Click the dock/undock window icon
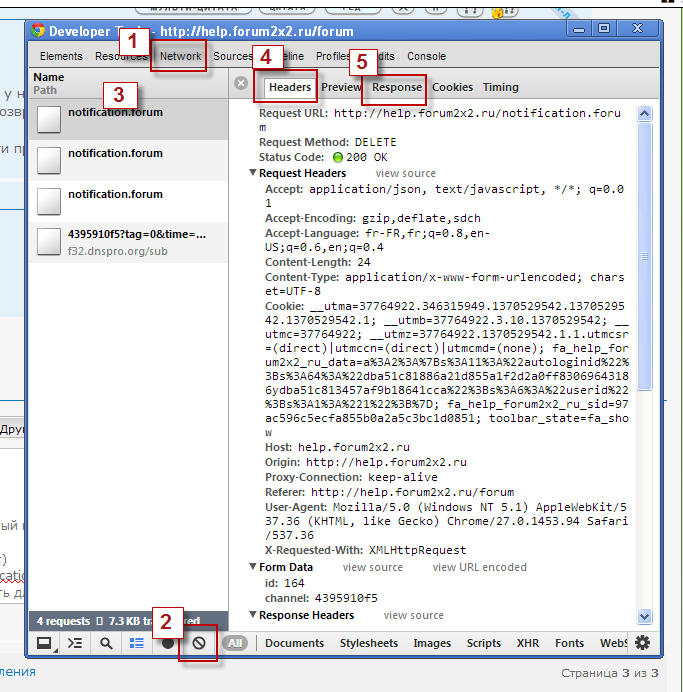 [x=45, y=643]
